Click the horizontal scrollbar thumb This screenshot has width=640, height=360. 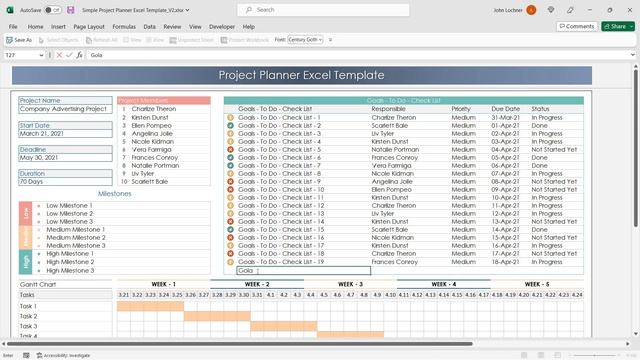pos(240,344)
